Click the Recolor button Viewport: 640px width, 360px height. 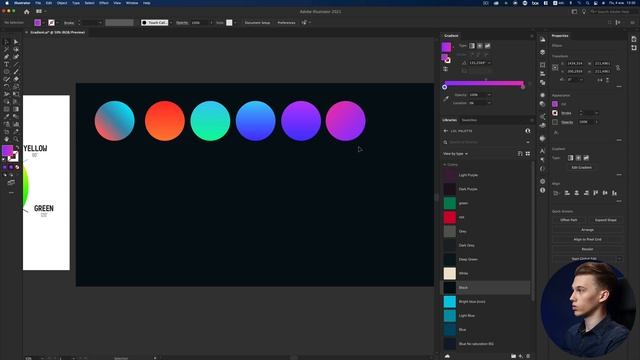(x=587, y=249)
